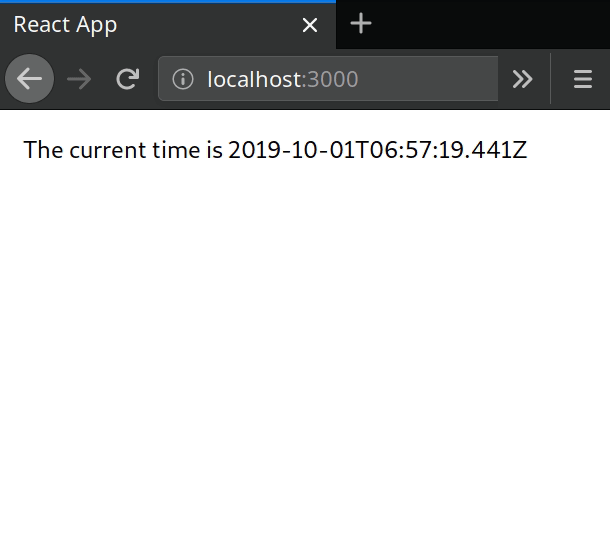Close the React App tab
Screen dimensions: 610x558
(x=310, y=25)
